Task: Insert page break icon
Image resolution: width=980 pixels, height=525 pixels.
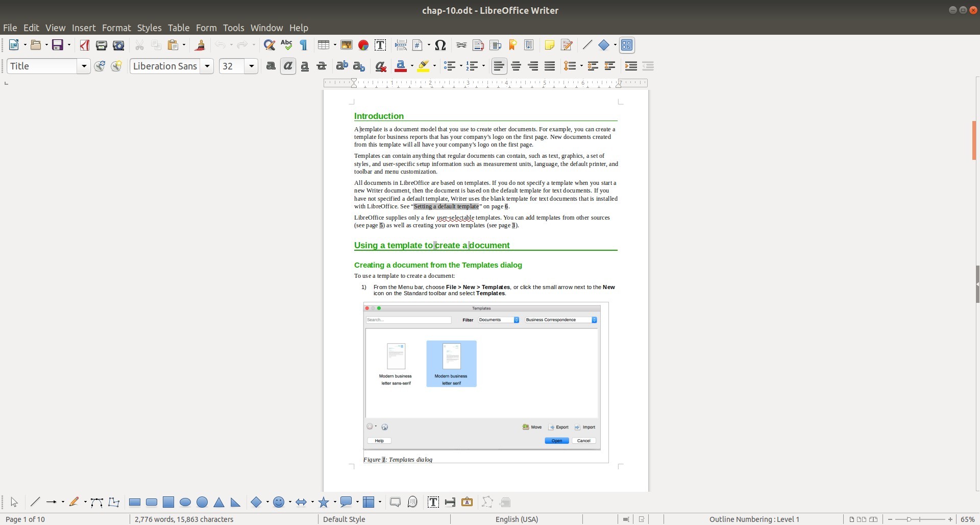Action: point(401,45)
